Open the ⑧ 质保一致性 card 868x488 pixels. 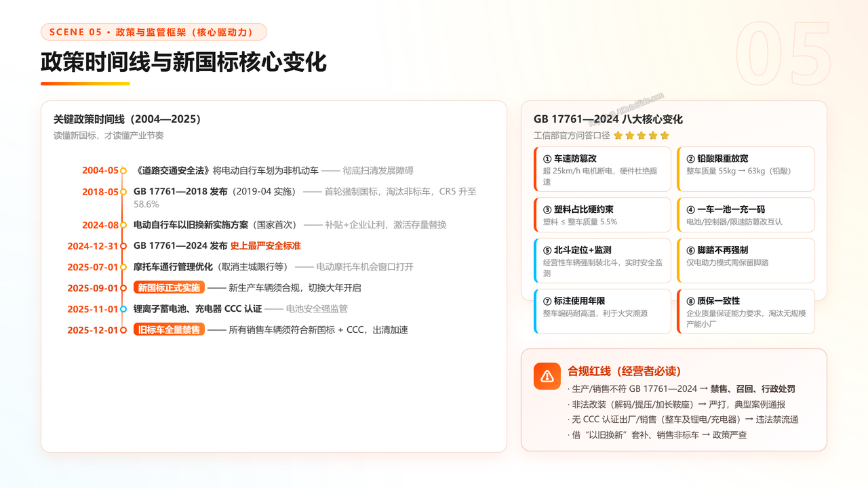click(x=746, y=312)
